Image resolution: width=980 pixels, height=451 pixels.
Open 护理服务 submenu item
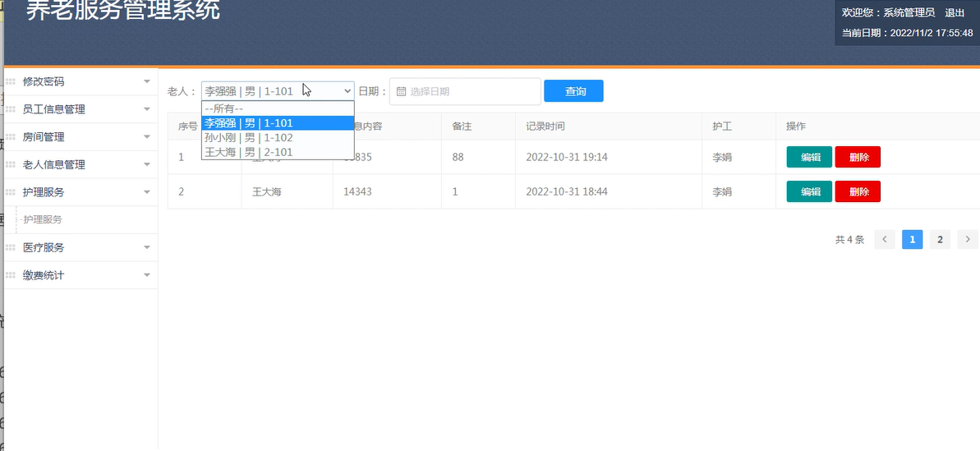(43, 220)
